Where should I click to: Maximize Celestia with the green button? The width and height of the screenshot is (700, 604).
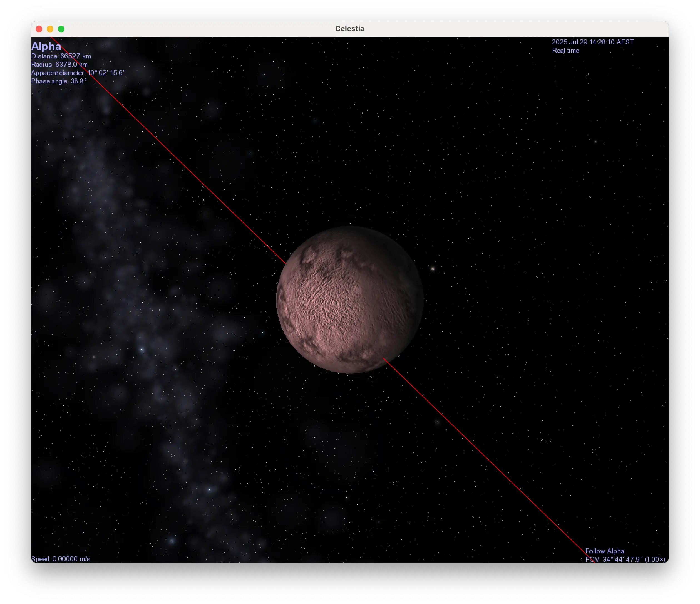tap(61, 29)
